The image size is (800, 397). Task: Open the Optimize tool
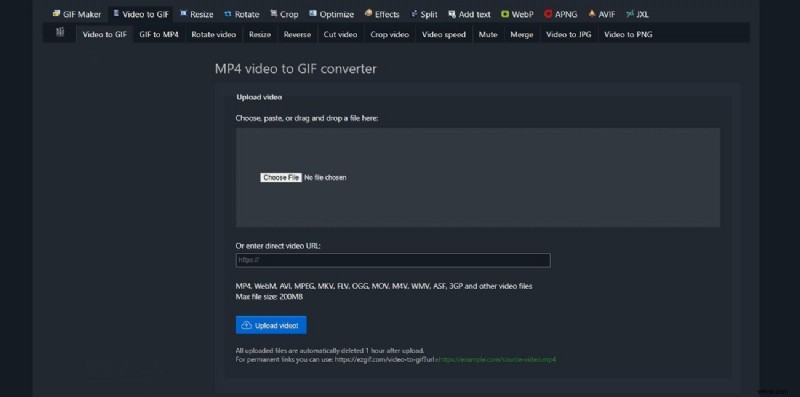click(x=332, y=14)
